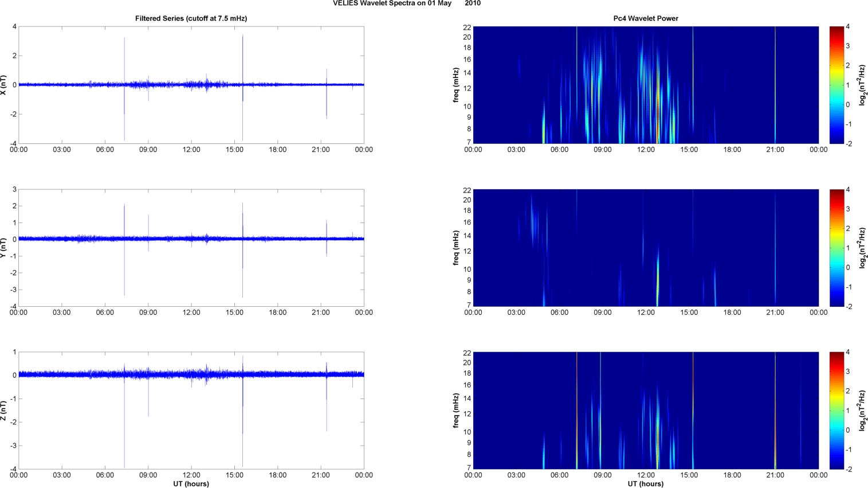This screenshot has width=868, height=488.
Task: Click inside the Y component wavelet spectrogram
Action: [x=646, y=248]
